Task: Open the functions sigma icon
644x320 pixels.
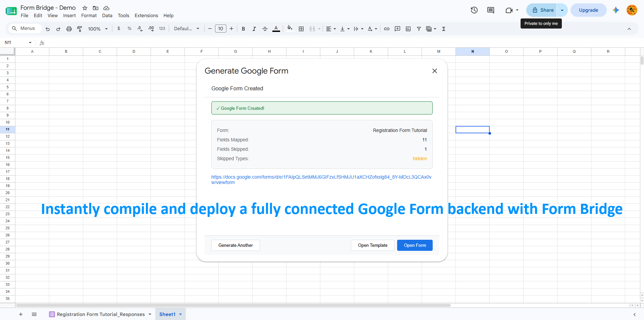Action: (x=444, y=29)
